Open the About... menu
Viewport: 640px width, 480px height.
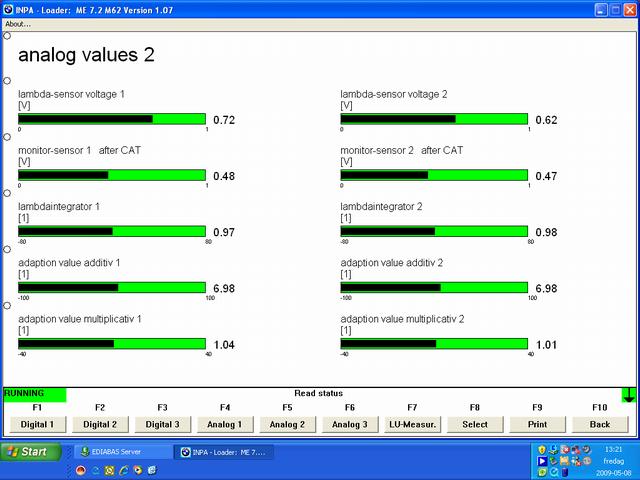click(18, 24)
